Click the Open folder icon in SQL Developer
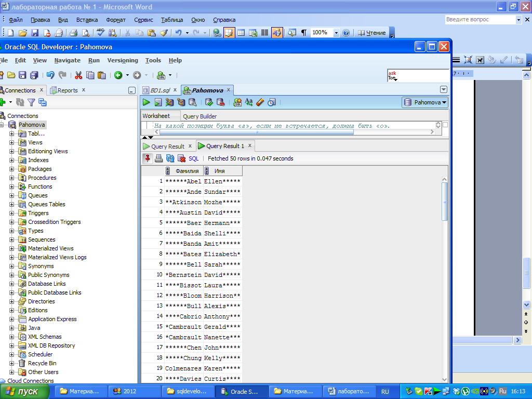Screen dimensions: 532x399 coord(11,75)
